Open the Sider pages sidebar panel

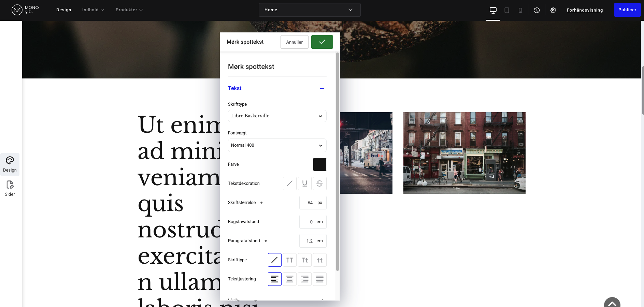tap(10, 188)
